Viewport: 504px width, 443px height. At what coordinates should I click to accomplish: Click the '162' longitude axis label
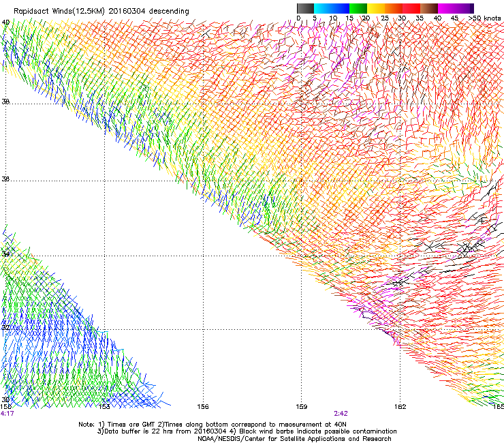[x=400, y=407]
